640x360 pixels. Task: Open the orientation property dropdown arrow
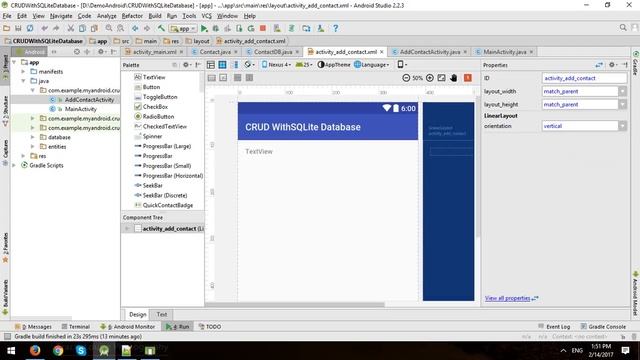622,126
